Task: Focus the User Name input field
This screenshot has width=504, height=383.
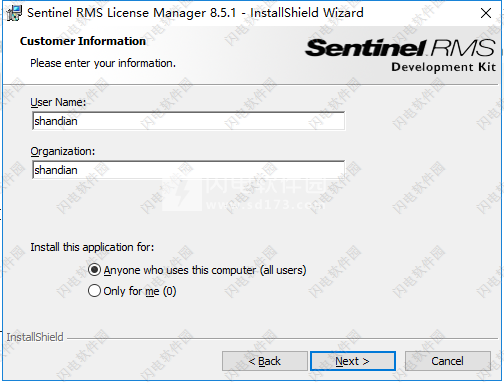Action: (x=189, y=121)
